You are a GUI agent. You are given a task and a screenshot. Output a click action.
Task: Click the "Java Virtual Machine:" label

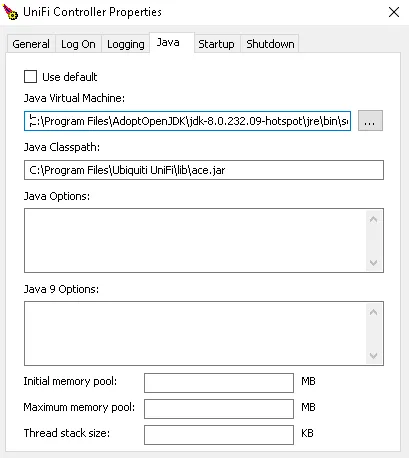pyautogui.click(x=74, y=98)
